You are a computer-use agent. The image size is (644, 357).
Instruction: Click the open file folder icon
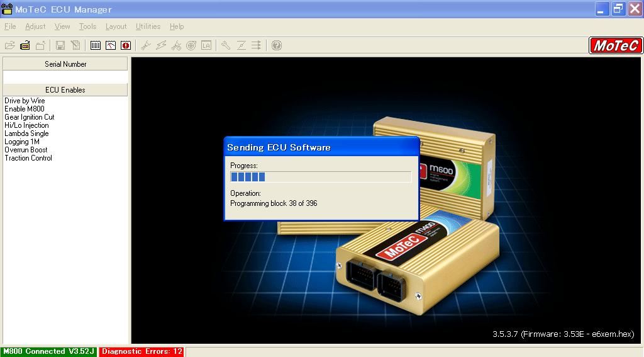click(x=10, y=45)
